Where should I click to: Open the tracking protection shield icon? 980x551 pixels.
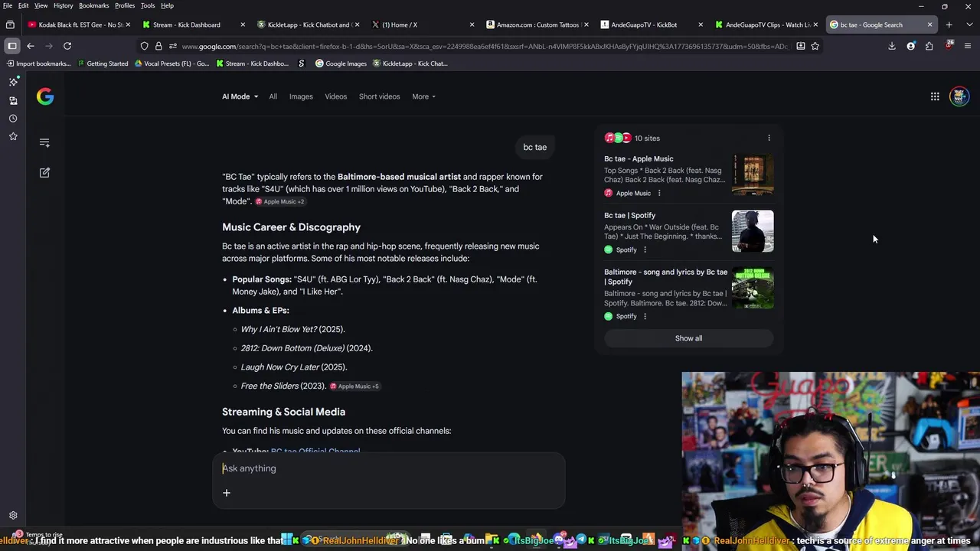tap(144, 46)
